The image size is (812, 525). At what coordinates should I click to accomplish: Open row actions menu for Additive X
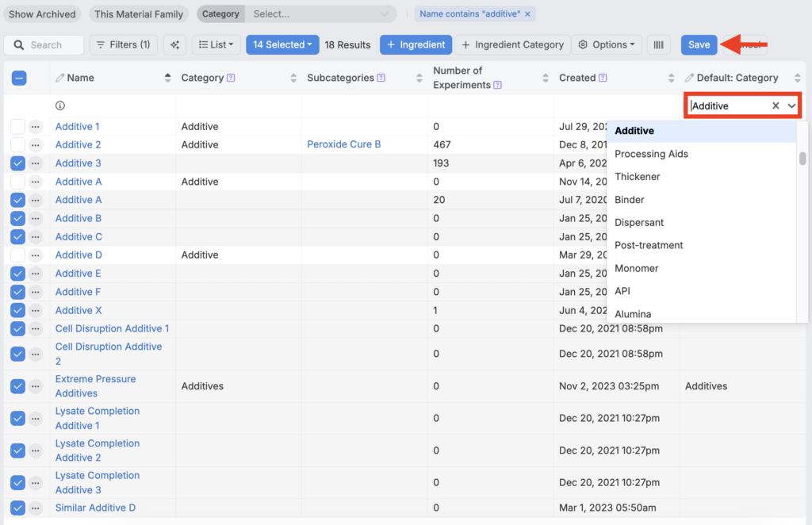click(36, 311)
